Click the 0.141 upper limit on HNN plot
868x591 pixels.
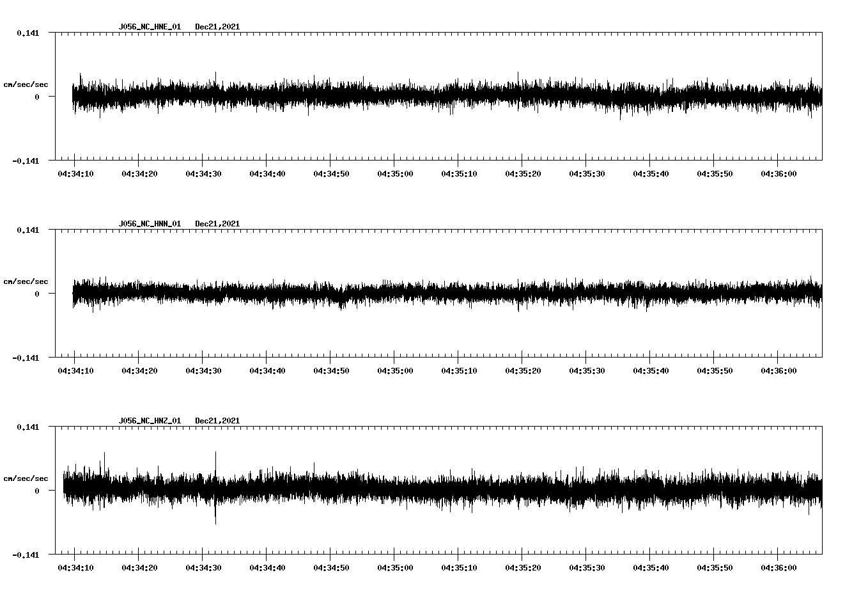point(28,230)
